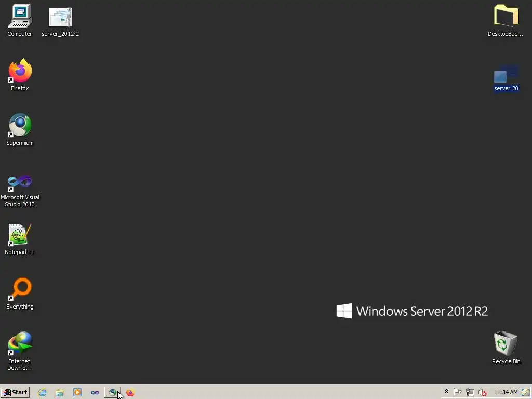Open network status tray icon
Viewport: 532px width, 399px height.
tap(470, 393)
